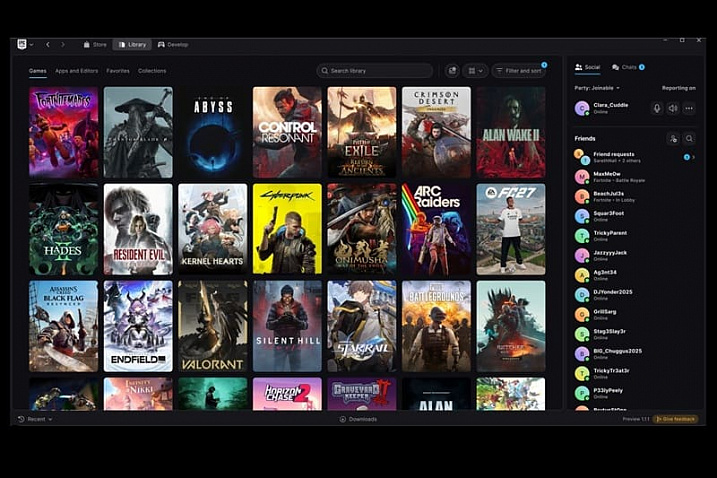
Task: Expand the Recent dropdown at bottom left
Action: click(x=35, y=419)
